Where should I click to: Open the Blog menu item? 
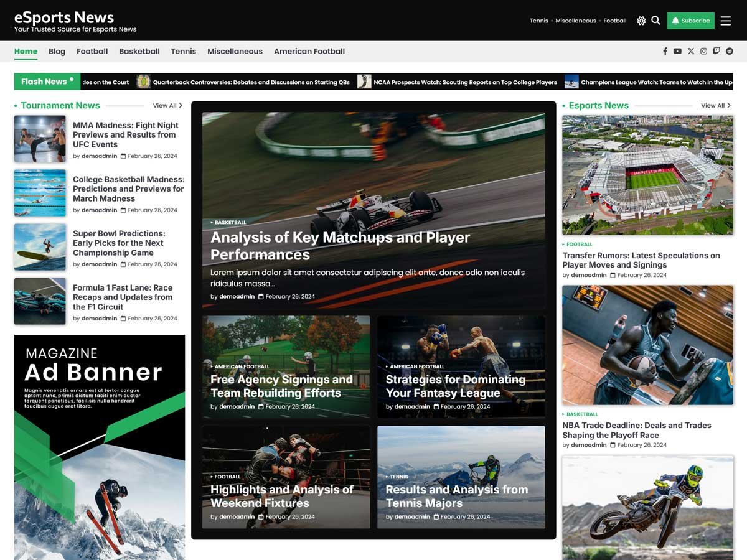tap(57, 51)
